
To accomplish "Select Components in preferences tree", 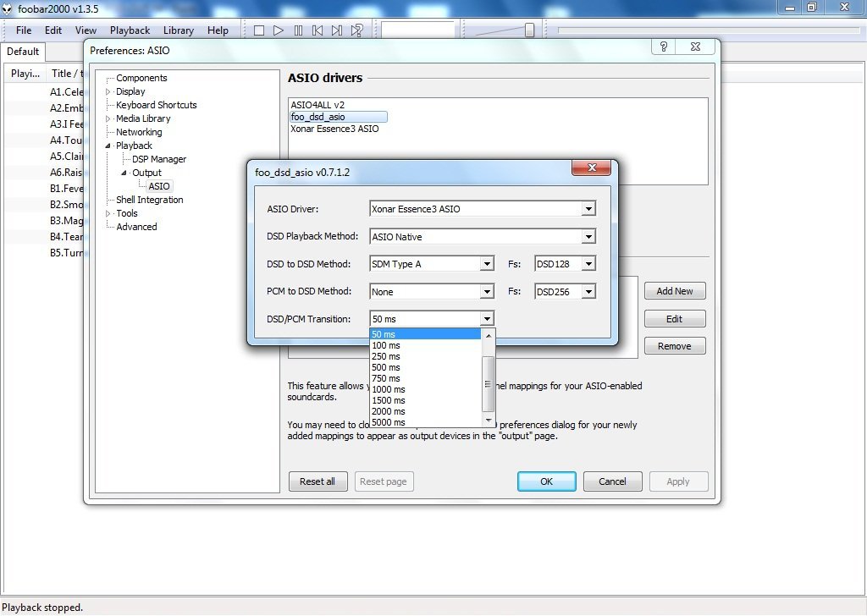I will click(x=141, y=78).
